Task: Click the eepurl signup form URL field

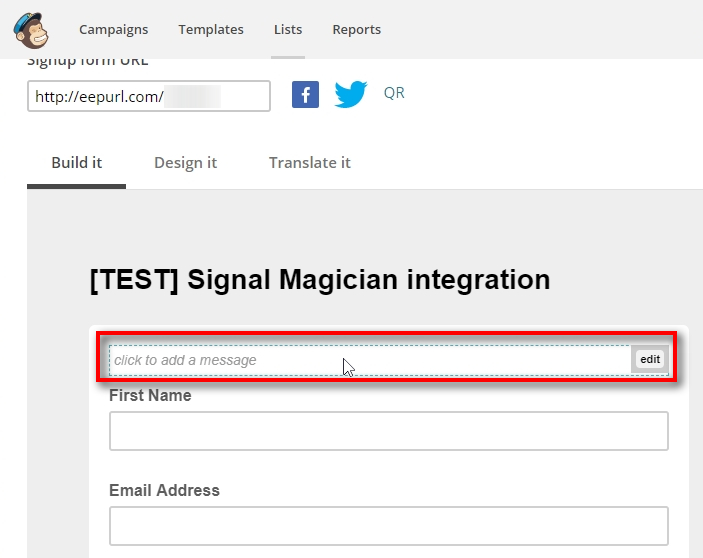Action: tap(148, 97)
